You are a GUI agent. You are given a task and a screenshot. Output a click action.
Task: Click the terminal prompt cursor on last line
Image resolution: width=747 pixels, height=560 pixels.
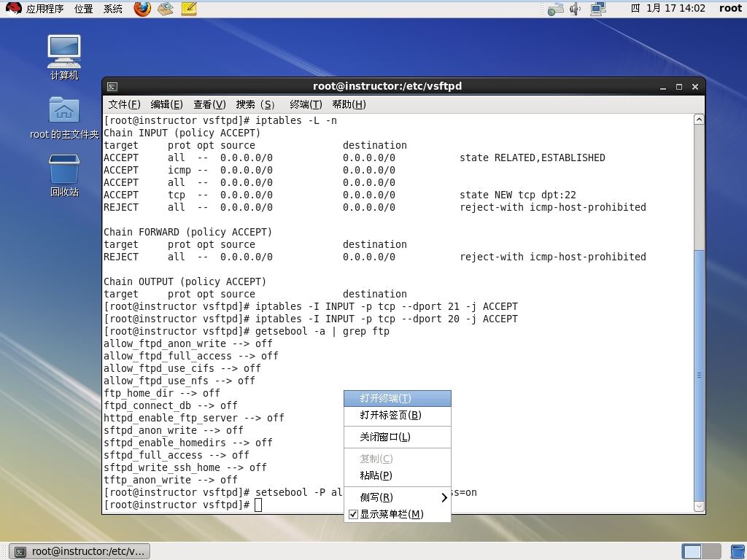pos(258,505)
